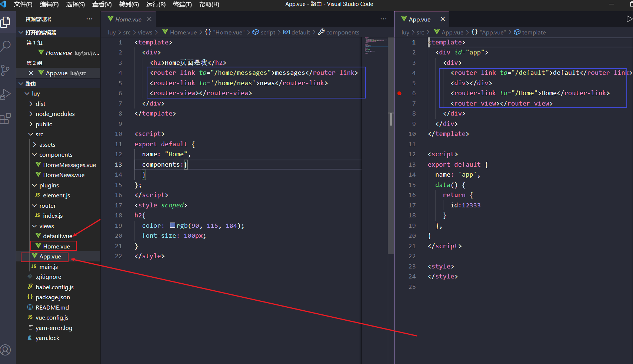Open index.js under router folder
Viewport: 633px width, 364px height.
[53, 216]
